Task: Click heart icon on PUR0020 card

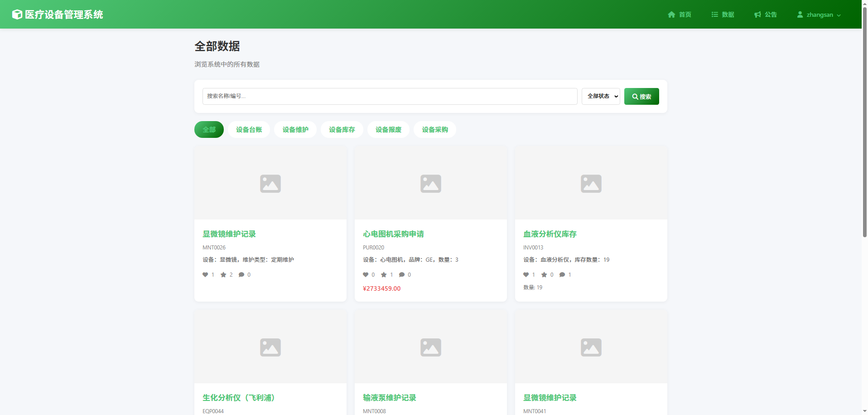Action: point(366,275)
